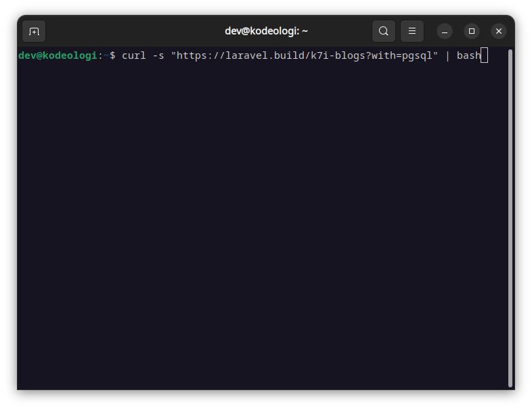Click the word bash in the command
This screenshot has height=409, width=532.
coord(468,55)
